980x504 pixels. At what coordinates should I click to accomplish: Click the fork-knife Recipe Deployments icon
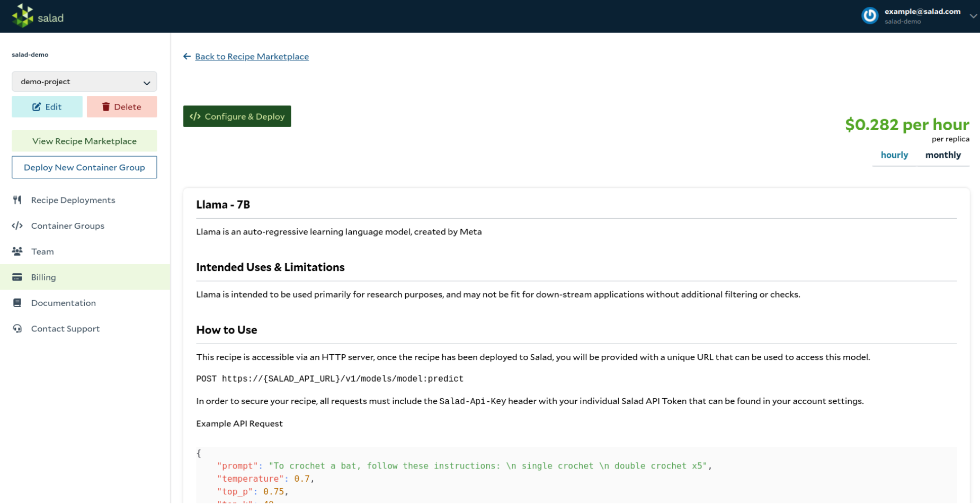[x=17, y=200]
